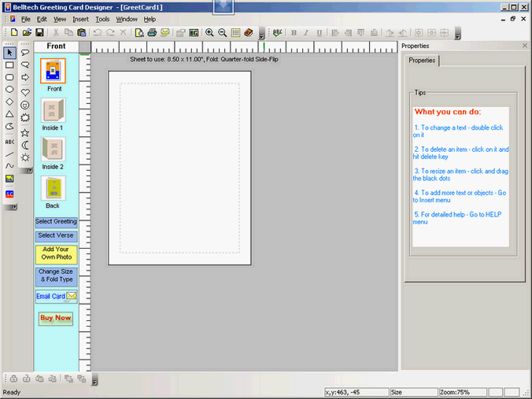The width and height of the screenshot is (532, 399).
Task: Print the greeting card
Action: click(x=152, y=32)
